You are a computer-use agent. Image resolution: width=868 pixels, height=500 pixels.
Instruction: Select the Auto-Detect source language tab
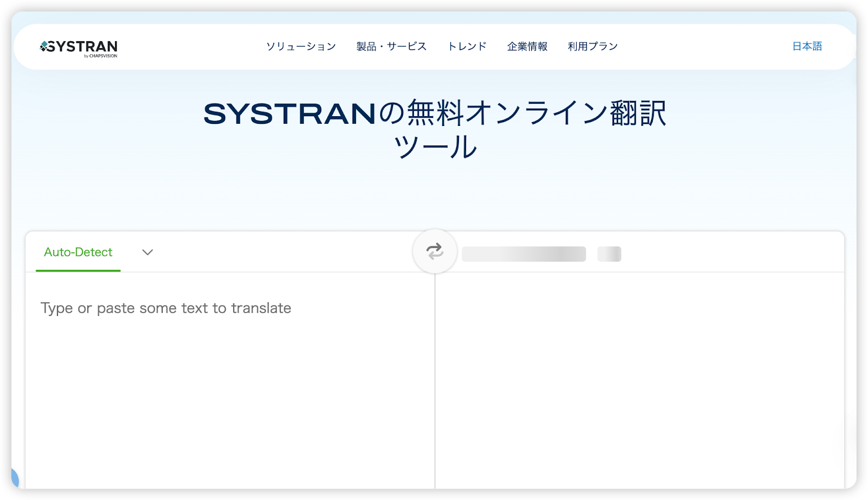click(78, 252)
